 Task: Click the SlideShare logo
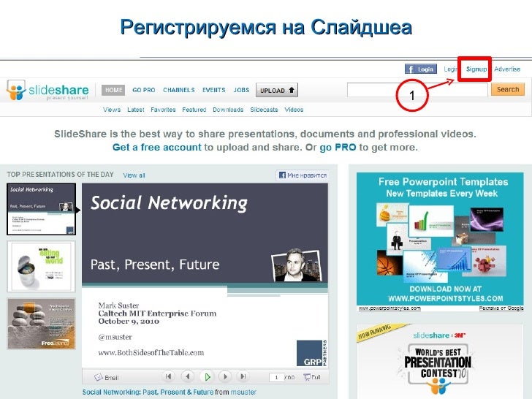[47, 91]
